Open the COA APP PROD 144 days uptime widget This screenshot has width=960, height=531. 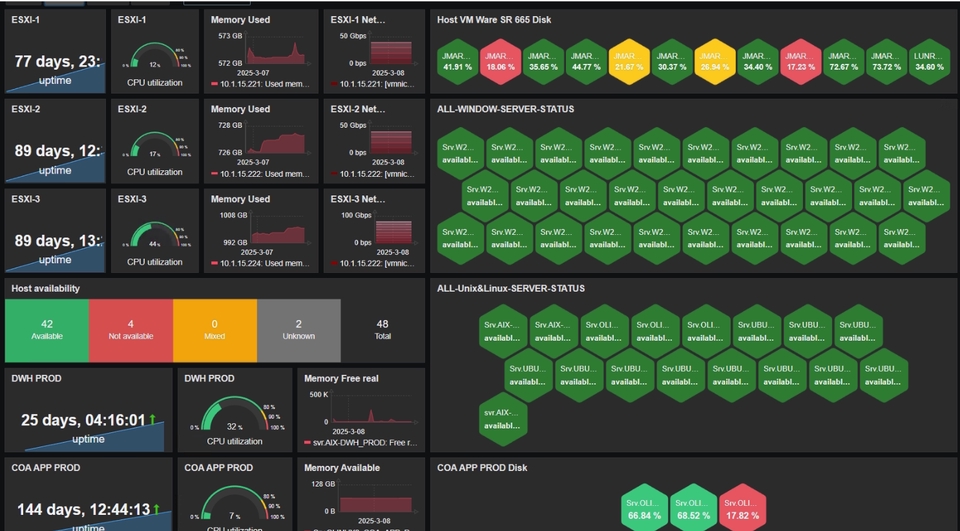click(x=88, y=496)
